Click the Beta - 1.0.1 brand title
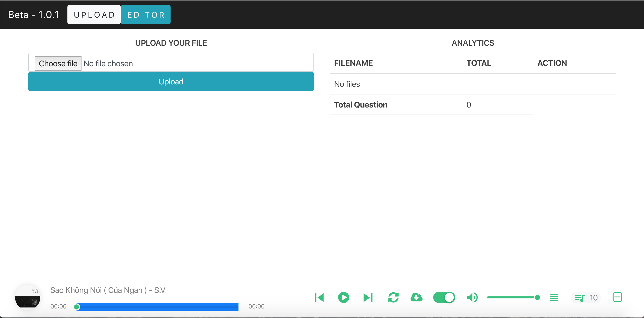 click(x=33, y=15)
